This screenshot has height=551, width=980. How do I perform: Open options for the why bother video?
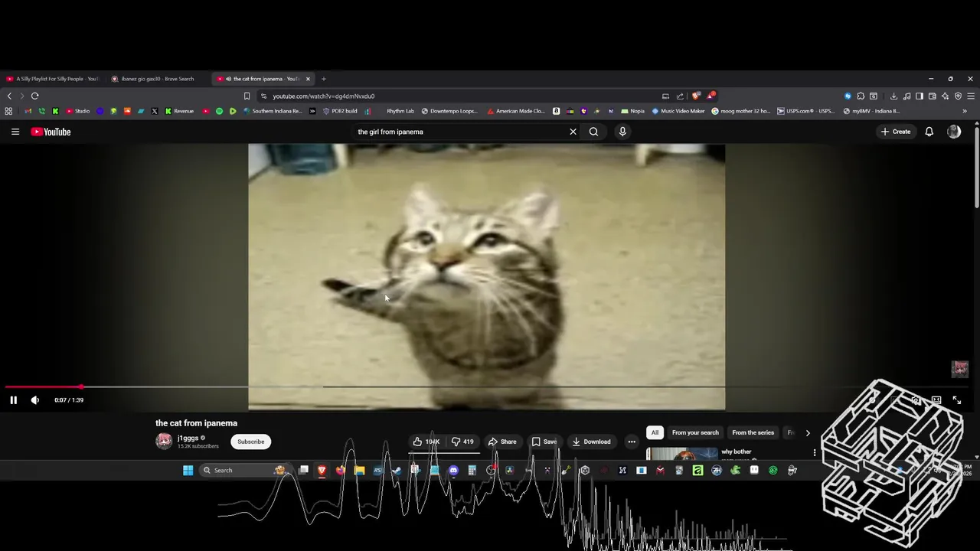point(815,452)
